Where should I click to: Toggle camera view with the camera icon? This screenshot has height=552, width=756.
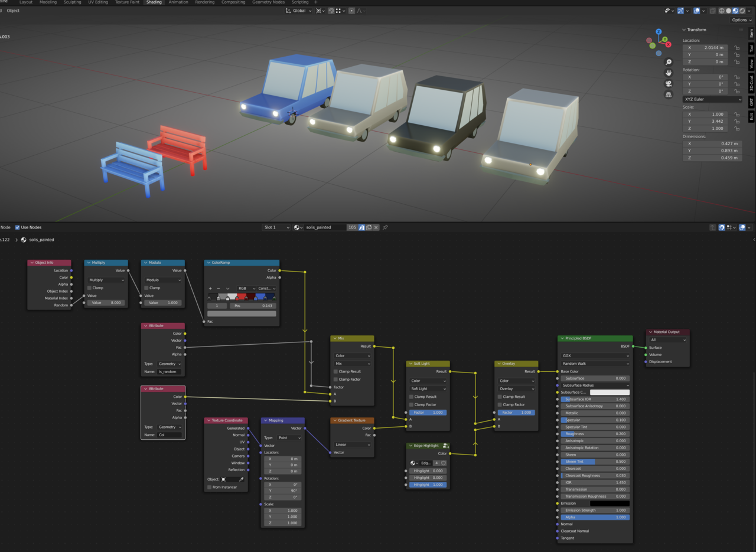tap(668, 84)
